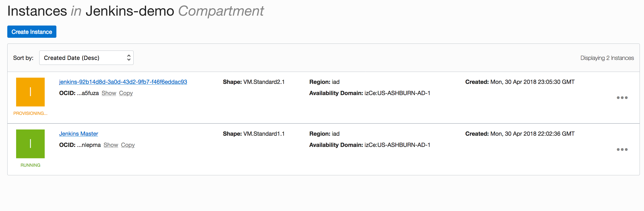Screen dimensions: 644x211
Task: Click the Displaying 2 Instances text
Action: point(607,58)
